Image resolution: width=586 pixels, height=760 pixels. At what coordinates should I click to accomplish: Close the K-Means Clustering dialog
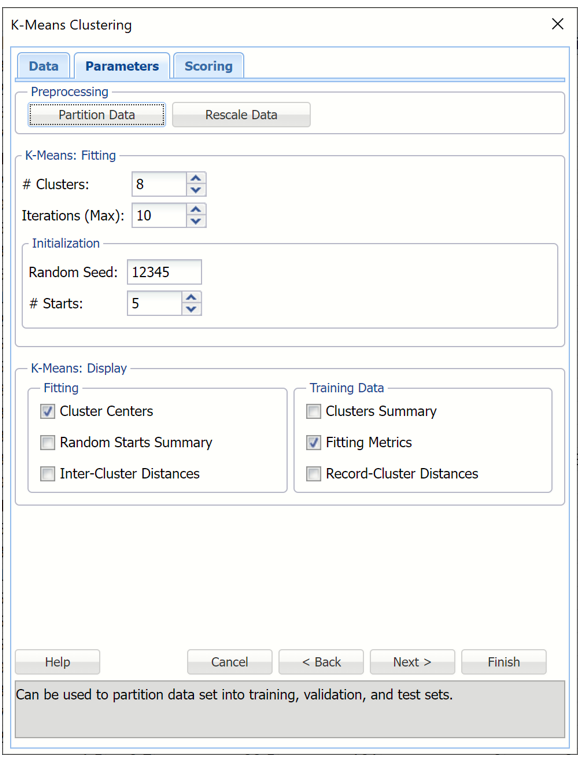pyautogui.click(x=557, y=24)
